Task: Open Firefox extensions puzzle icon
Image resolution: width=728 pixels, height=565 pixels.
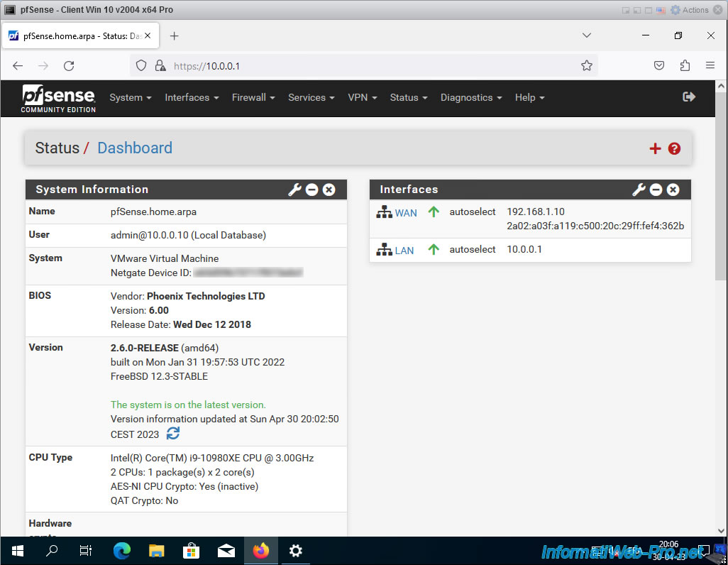Action: point(685,65)
